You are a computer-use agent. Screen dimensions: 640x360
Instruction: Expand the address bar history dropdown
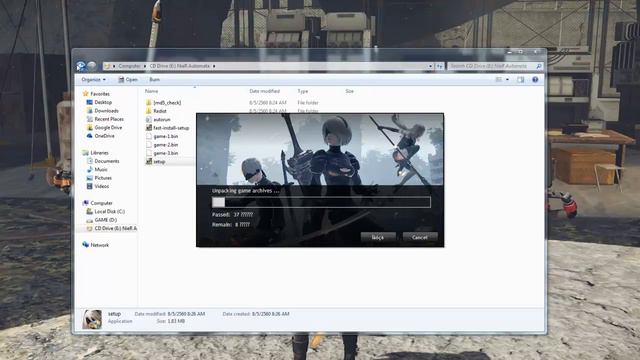430,66
